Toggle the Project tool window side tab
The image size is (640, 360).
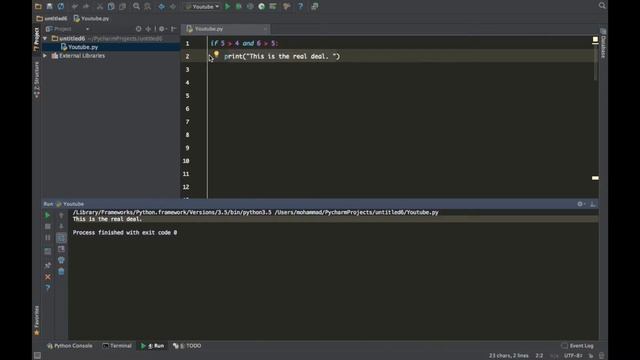click(x=37, y=39)
